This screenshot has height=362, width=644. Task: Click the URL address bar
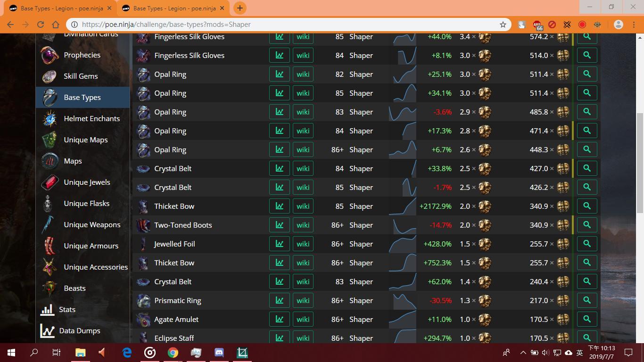point(283,25)
